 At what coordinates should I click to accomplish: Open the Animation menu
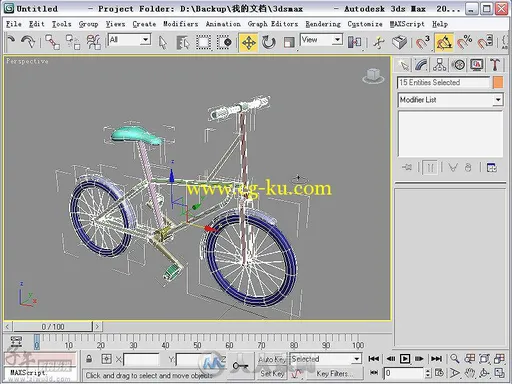click(223, 24)
